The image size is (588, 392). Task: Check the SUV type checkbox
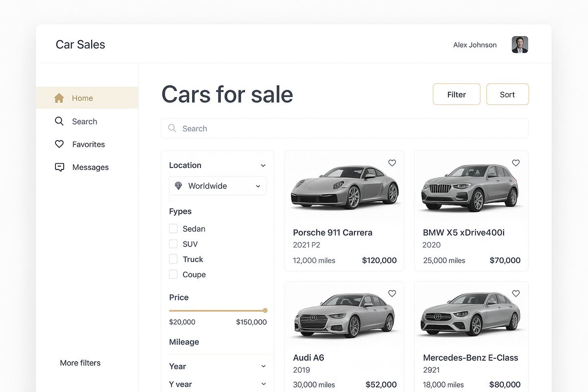[x=173, y=244]
